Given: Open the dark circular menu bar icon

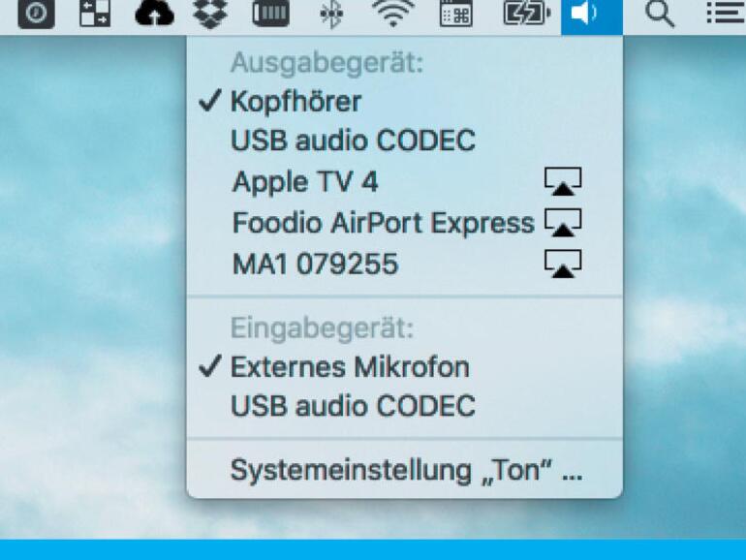Looking at the screenshot, I should coord(36,14).
